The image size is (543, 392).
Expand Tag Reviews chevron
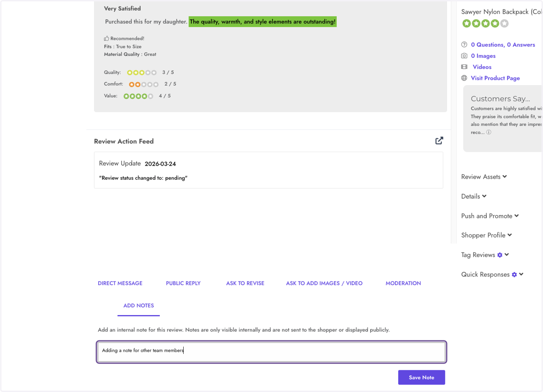click(507, 254)
